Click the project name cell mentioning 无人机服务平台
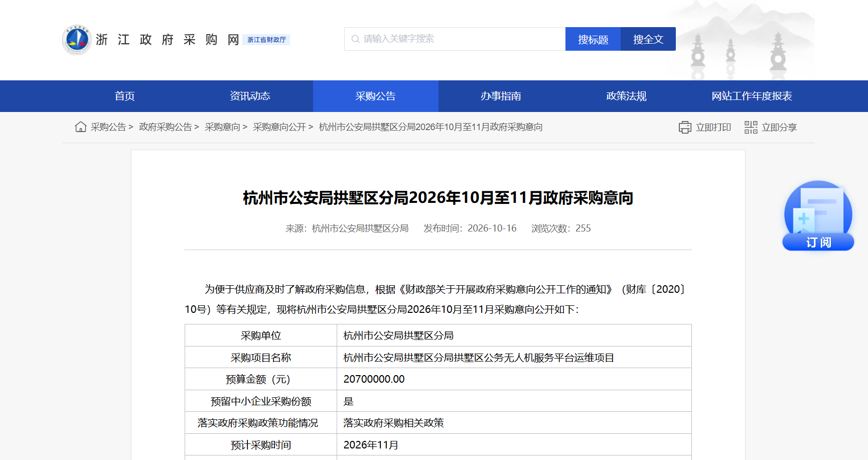868x460 pixels. tap(514, 358)
